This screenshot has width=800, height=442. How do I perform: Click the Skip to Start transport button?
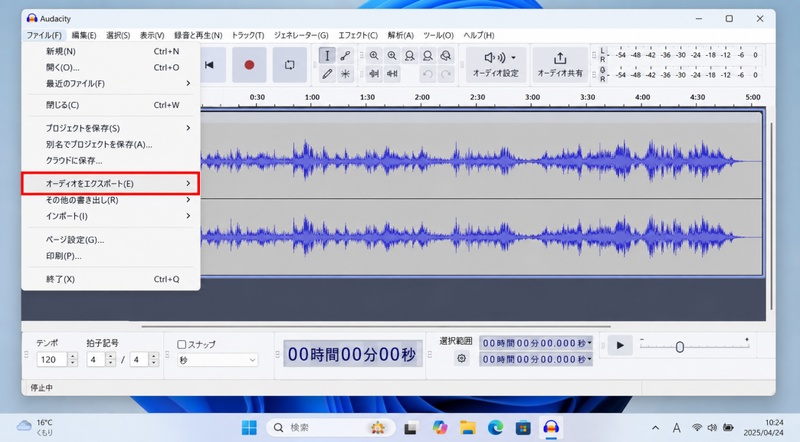209,65
